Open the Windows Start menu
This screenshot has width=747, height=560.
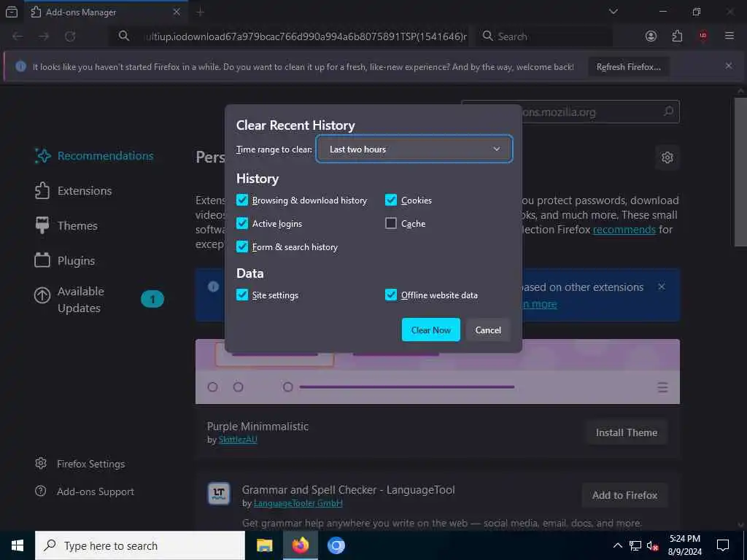(18, 545)
